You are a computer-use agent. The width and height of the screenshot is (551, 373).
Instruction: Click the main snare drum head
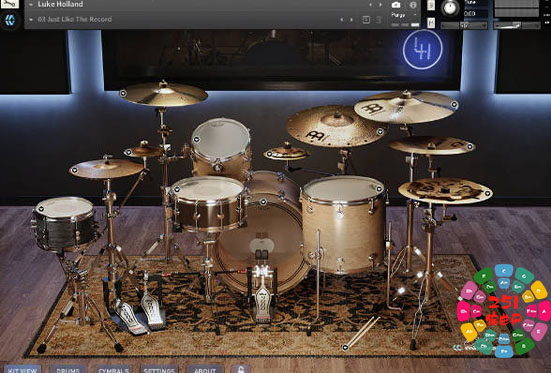pos(208,188)
